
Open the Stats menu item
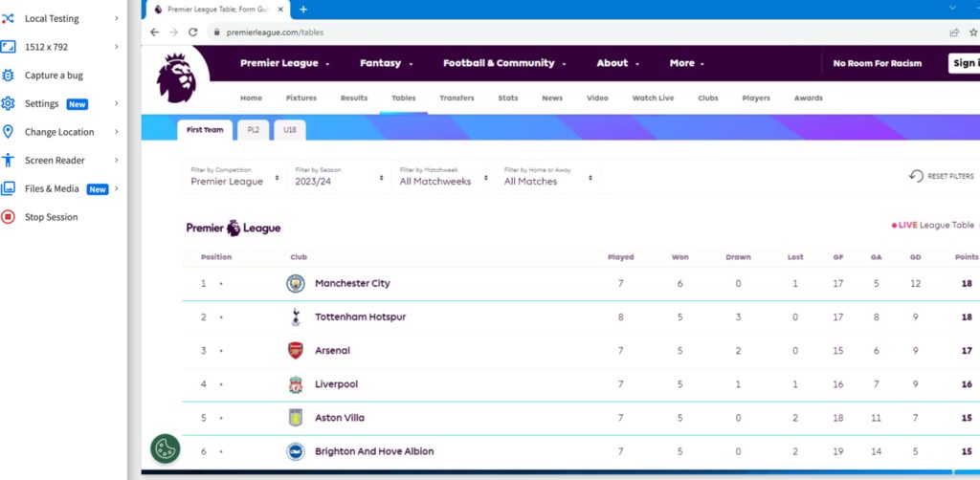coord(508,98)
